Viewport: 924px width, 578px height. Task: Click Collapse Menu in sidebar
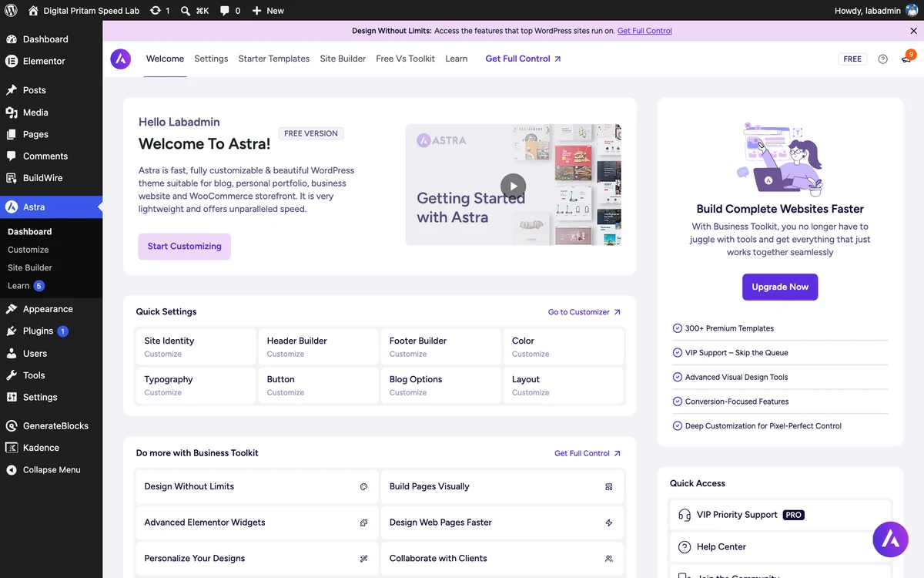tap(51, 470)
